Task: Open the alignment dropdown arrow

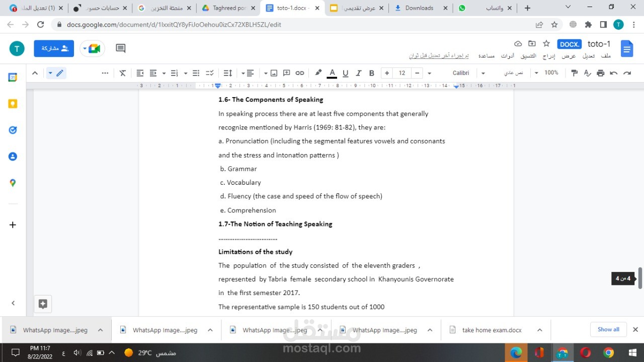Action: [243, 74]
